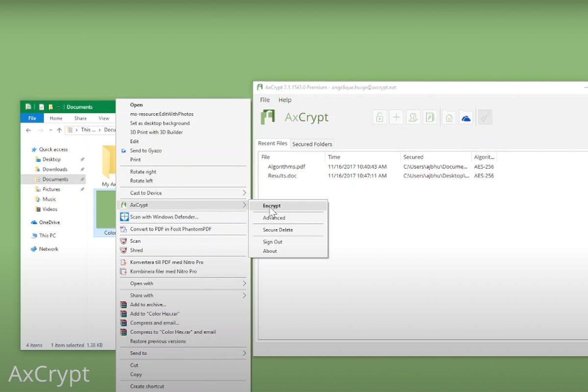Click the plus icon in AxCrypt toolbar
This screenshot has width=588, height=392.
[396, 117]
